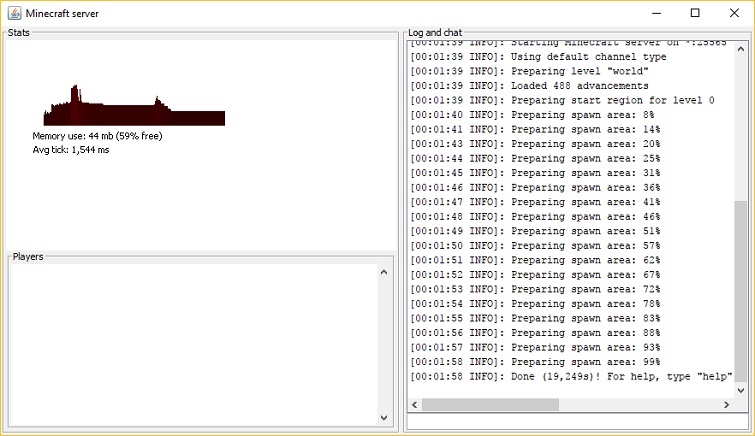Click the log's horizontal scroll right arrow
Screen dimensions: 755x436
[725, 405]
